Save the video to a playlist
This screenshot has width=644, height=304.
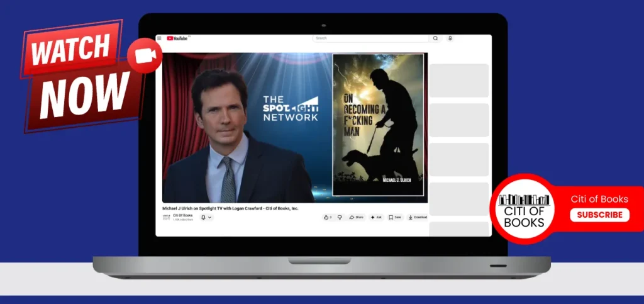coord(395,217)
